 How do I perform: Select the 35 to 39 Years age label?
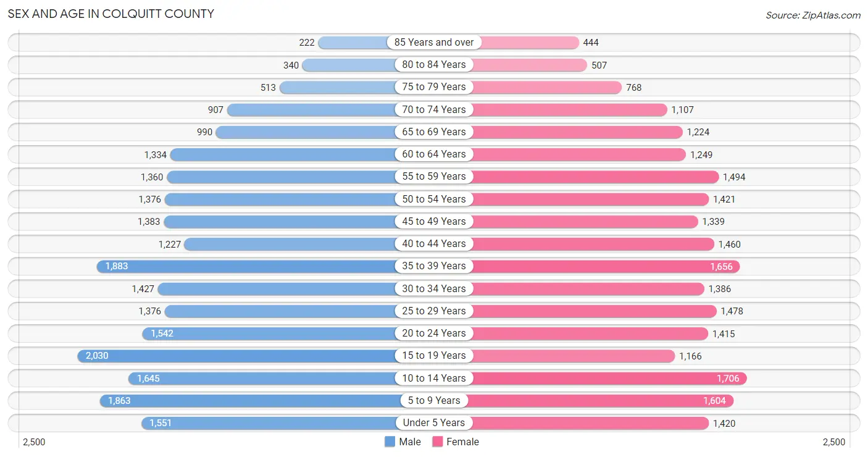click(434, 266)
